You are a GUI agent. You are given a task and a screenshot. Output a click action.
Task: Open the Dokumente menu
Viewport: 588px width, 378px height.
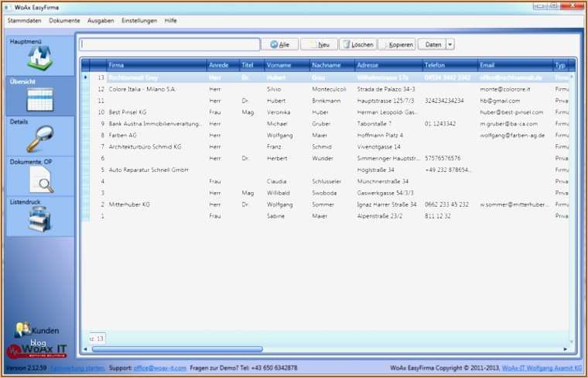click(64, 21)
